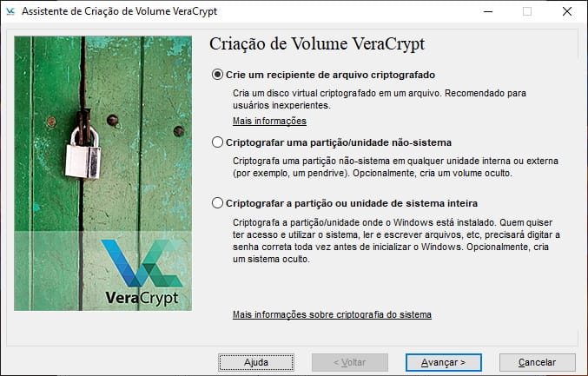Minimize the volume creation wizard window
Image resolution: width=588 pixels, height=376 pixels.
tap(488, 11)
